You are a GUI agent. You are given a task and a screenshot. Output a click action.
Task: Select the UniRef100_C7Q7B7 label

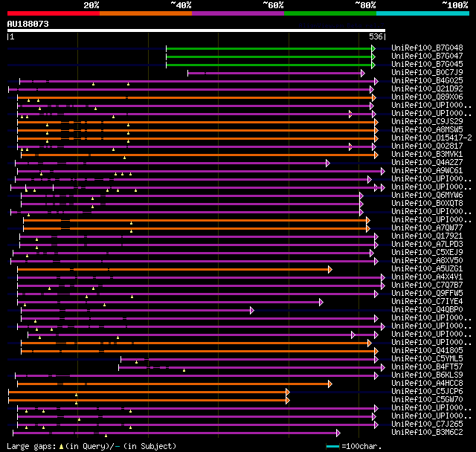tap(427, 285)
